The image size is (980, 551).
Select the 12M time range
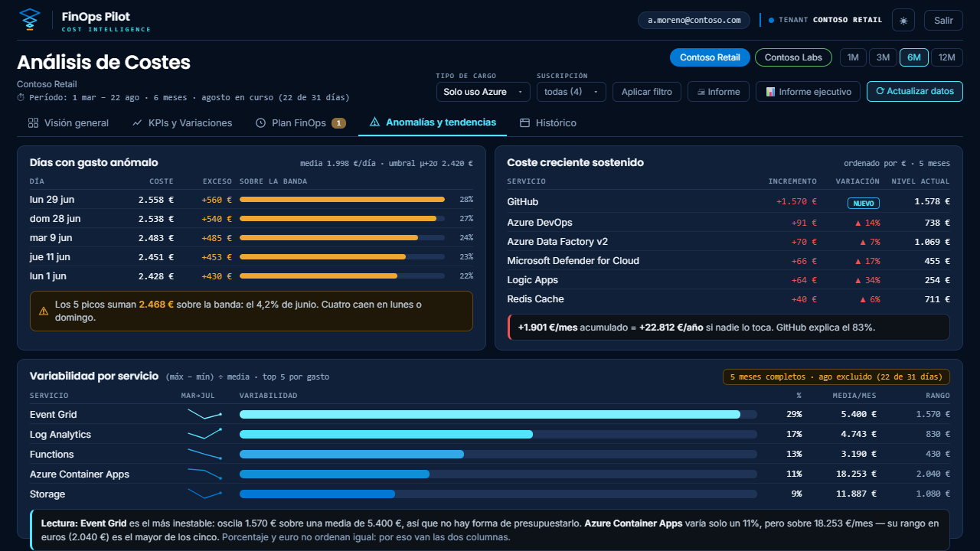point(947,57)
